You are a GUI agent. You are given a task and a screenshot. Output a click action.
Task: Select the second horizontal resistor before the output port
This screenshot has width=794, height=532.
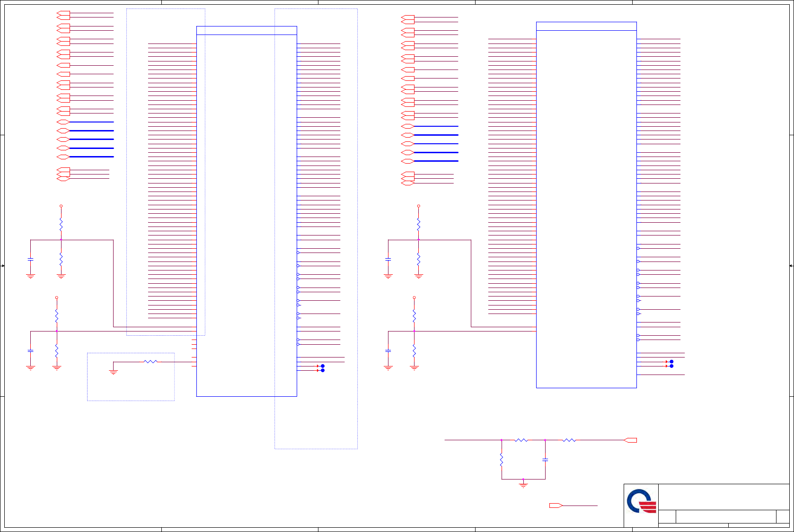[569, 440]
